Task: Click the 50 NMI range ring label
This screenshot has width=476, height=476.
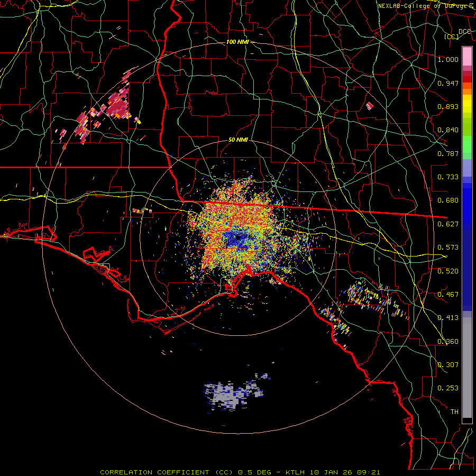Action: coord(238,140)
